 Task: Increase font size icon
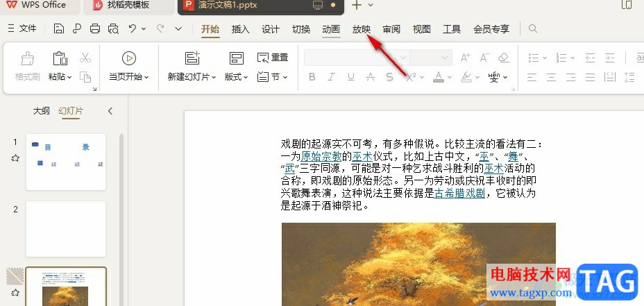pos(465,58)
